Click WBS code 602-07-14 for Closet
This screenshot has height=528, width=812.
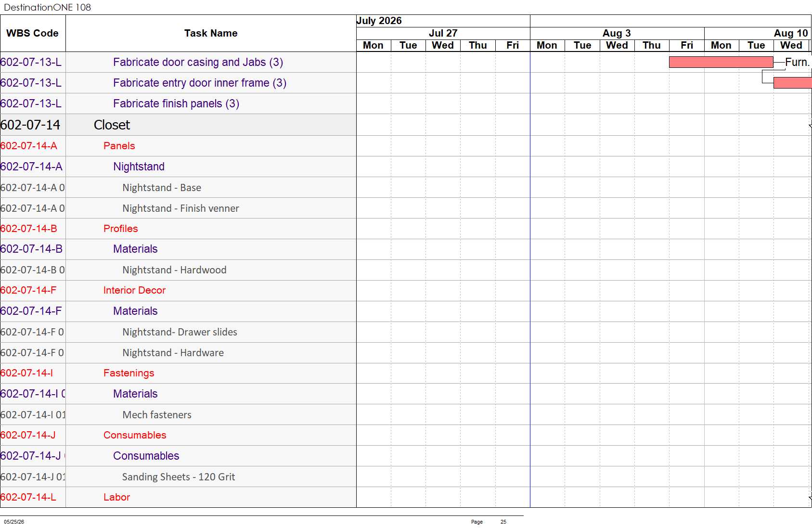(30, 125)
